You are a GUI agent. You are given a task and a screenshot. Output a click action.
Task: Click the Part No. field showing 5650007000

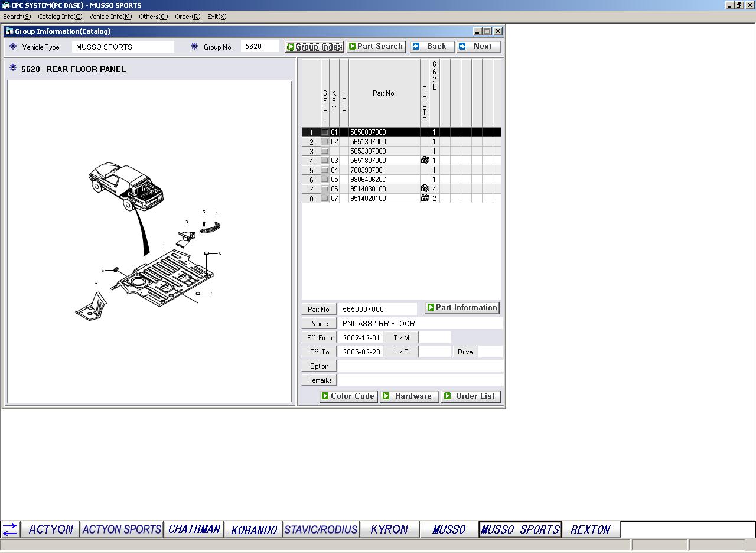pos(377,309)
